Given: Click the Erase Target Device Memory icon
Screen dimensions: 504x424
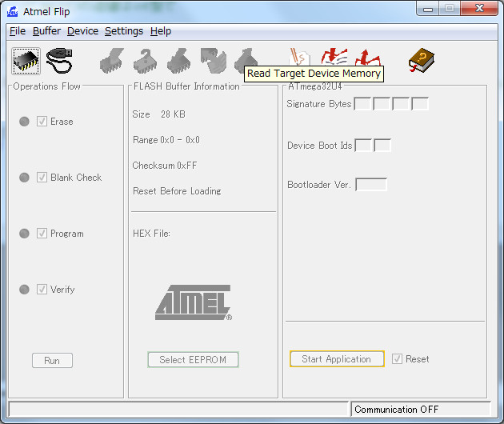Looking at the screenshot, I should pos(111,61).
